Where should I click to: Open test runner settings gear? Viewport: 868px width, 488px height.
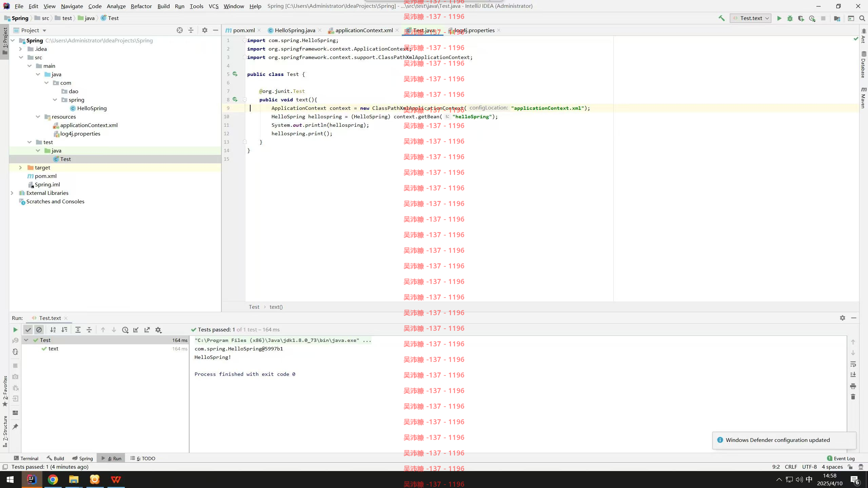coord(158,330)
